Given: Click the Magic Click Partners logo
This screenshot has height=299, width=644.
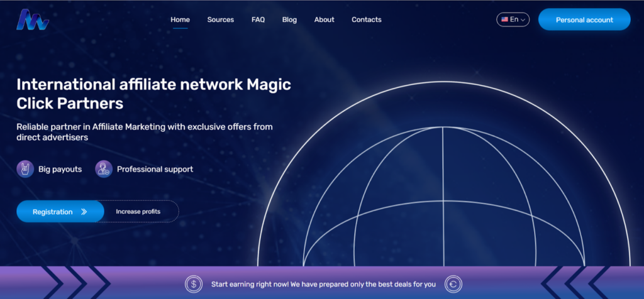Looking at the screenshot, I should (x=33, y=19).
